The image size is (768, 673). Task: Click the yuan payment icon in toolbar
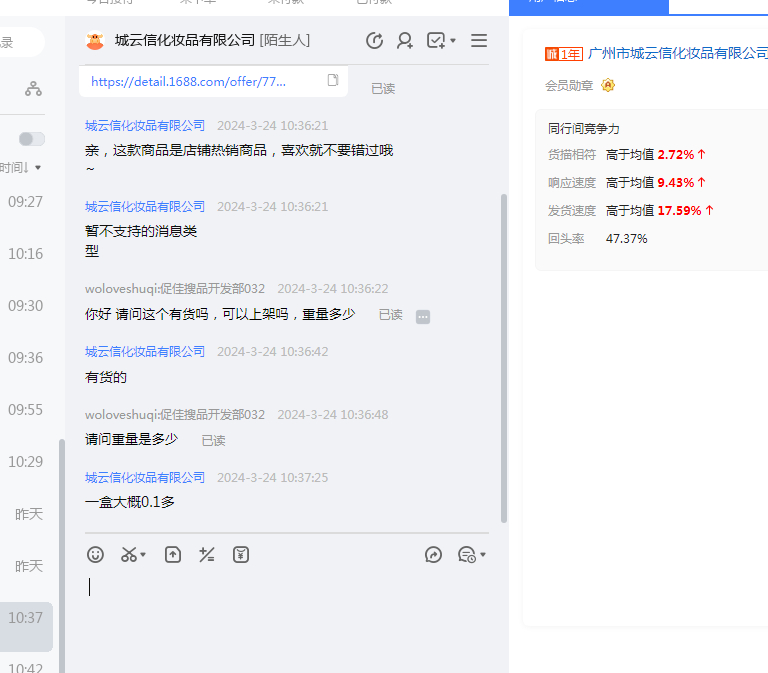click(241, 554)
